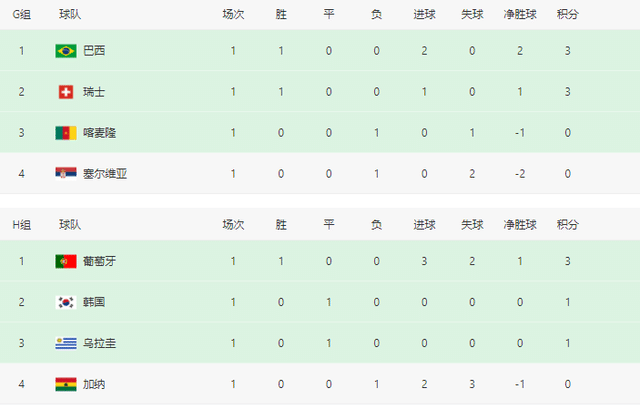Click the Ghana flag icon
This screenshot has width=640, height=409.
pos(66,384)
